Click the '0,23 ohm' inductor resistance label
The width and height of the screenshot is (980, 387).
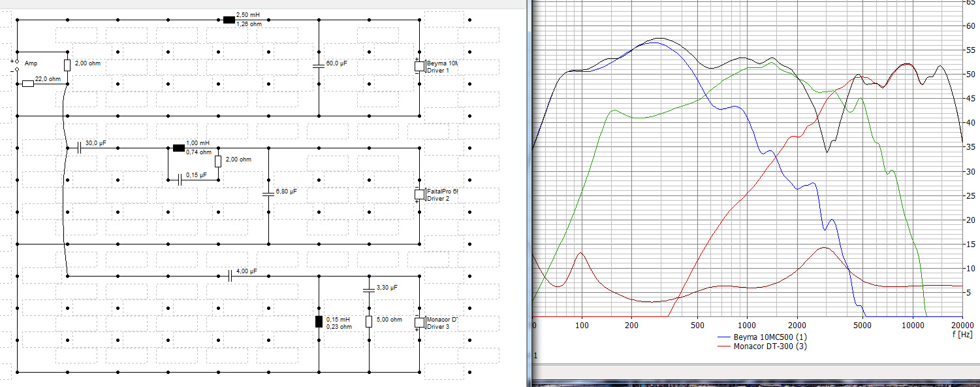pyautogui.click(x=339, y=327)
